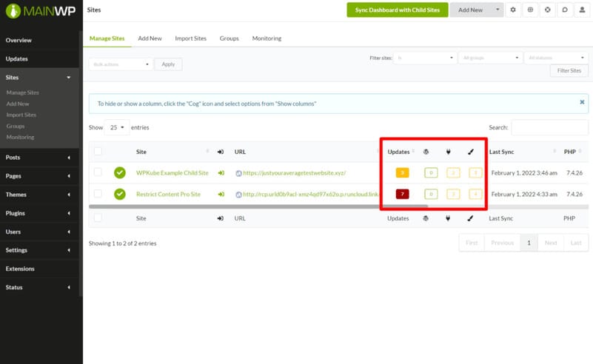Click green status check for WPKube Example Child Site

(120, 172)
